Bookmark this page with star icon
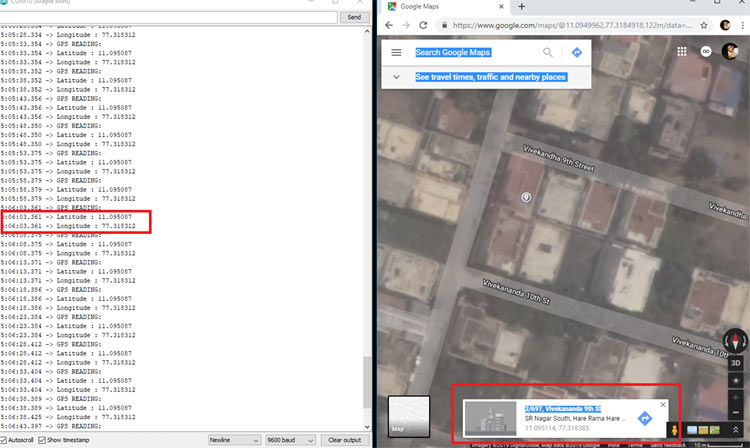750x448 pixels. pyautogui.click(x=704, y=25)
